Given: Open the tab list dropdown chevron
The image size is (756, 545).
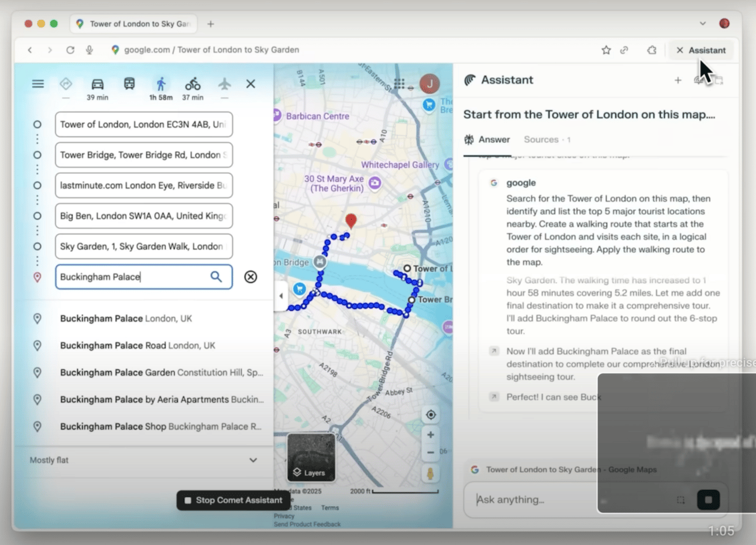Looking at the screenshot, I should click(x=703, y=24).
